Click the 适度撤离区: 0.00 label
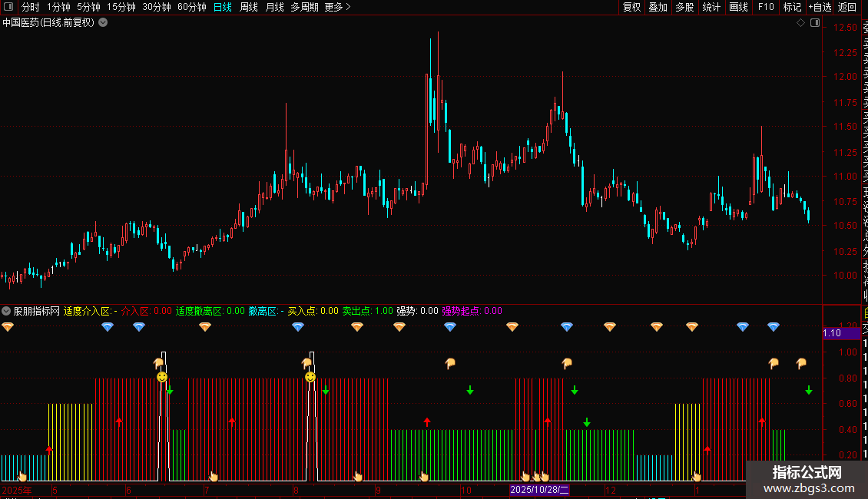Viewport: 868px width, 499px height. 210,311
